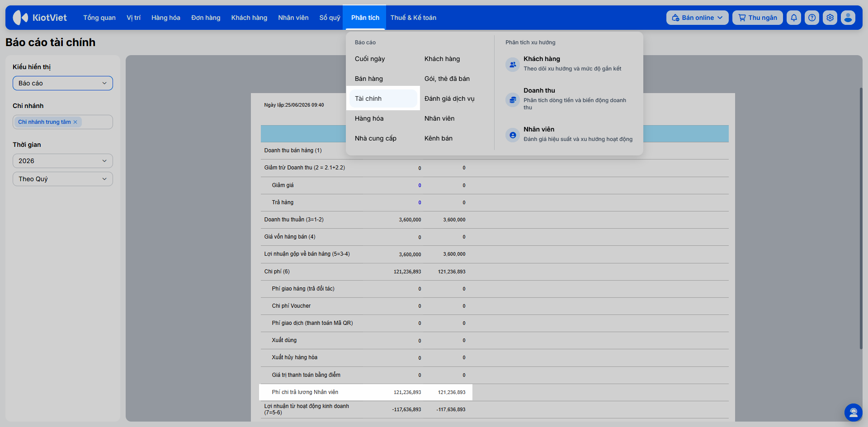Click the Lợi nhuận từ hoạt động kinh doanh row
The height and width of the screenshot is (427, 868).
pos(495,409)
